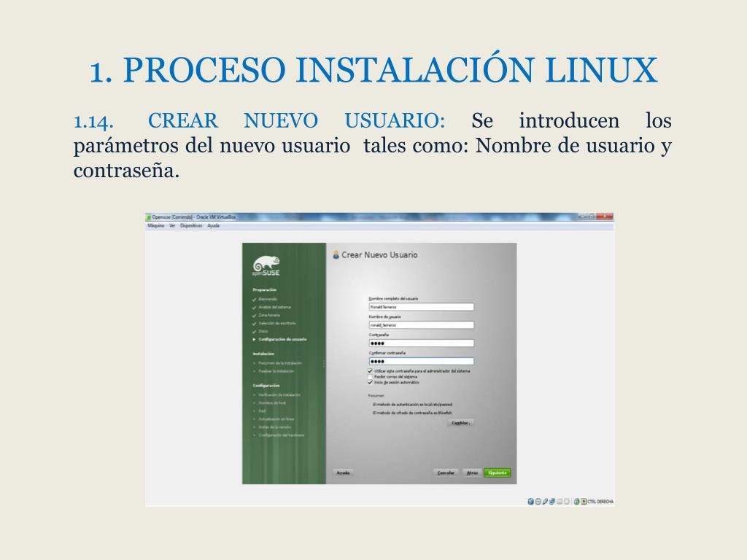Click the slide title PROCESO INSTALACIÓN LINUX

coord(373,71)
